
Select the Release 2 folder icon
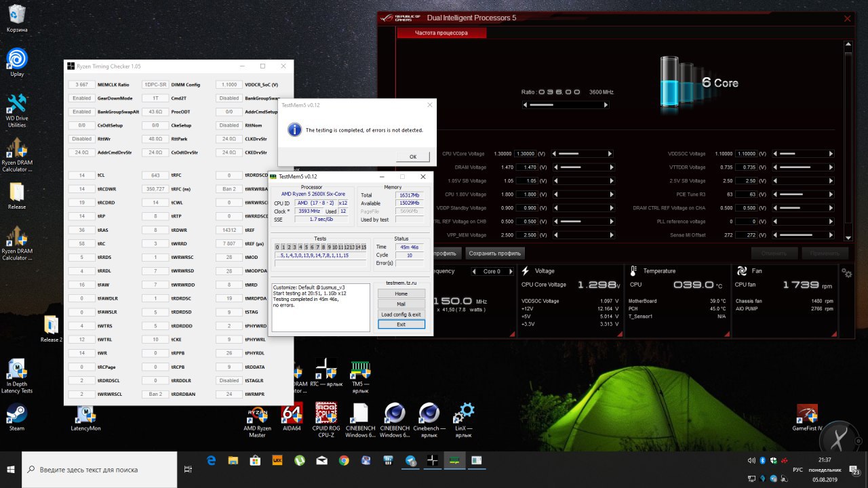pyautogui.click(x=51, y=329)
